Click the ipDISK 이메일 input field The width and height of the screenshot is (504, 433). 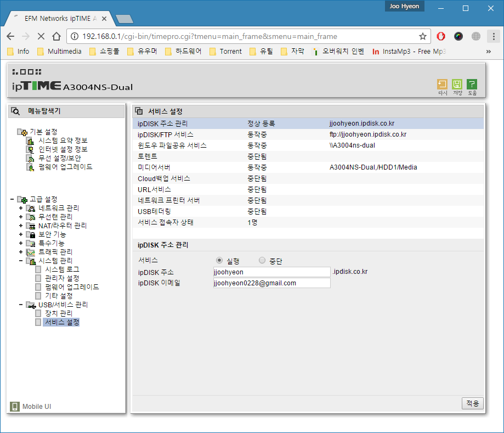(x=271, y=283)
